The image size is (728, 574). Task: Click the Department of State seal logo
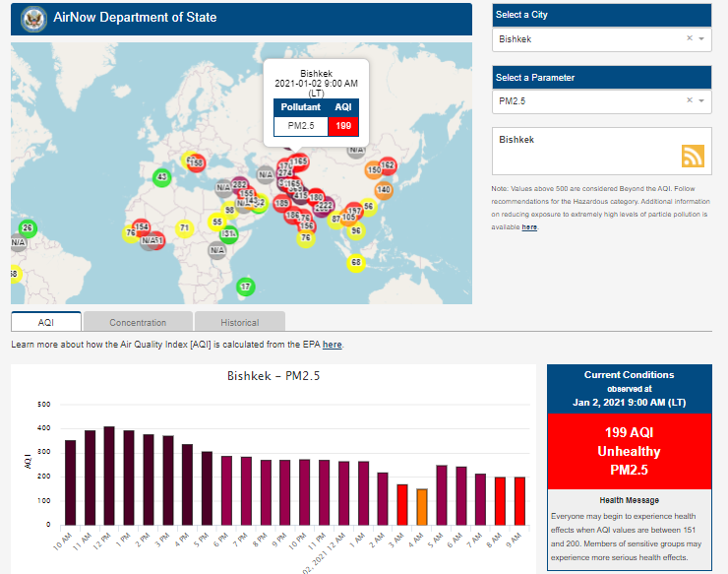33,18
